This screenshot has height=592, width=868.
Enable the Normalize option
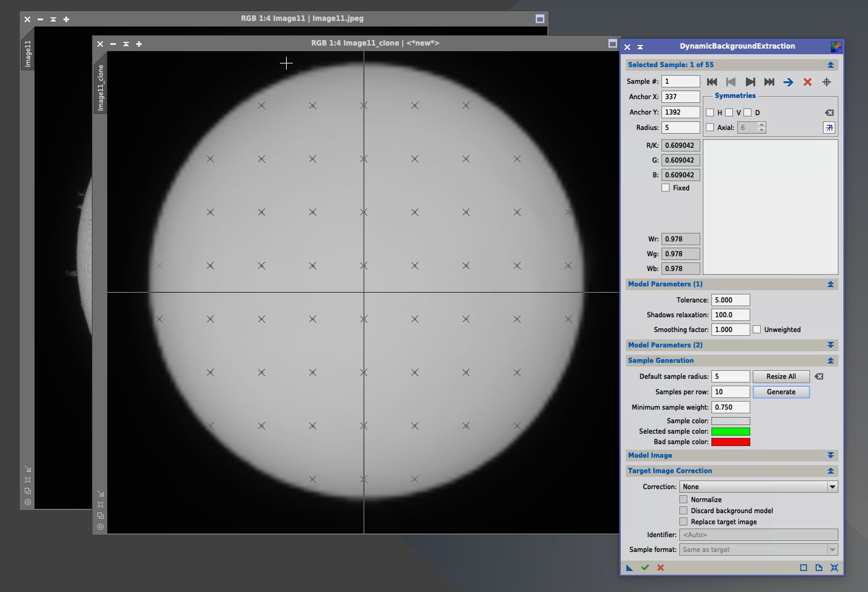pos(683,500)
